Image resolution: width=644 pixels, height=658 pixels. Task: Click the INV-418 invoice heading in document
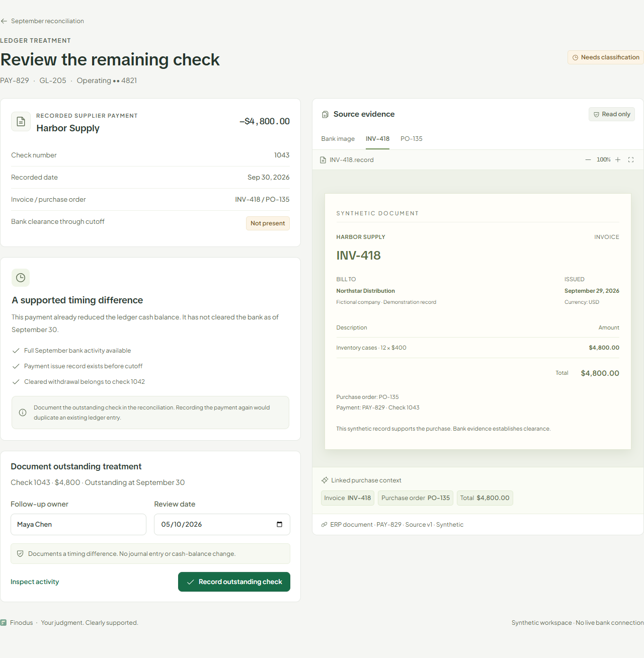point(359,256)
